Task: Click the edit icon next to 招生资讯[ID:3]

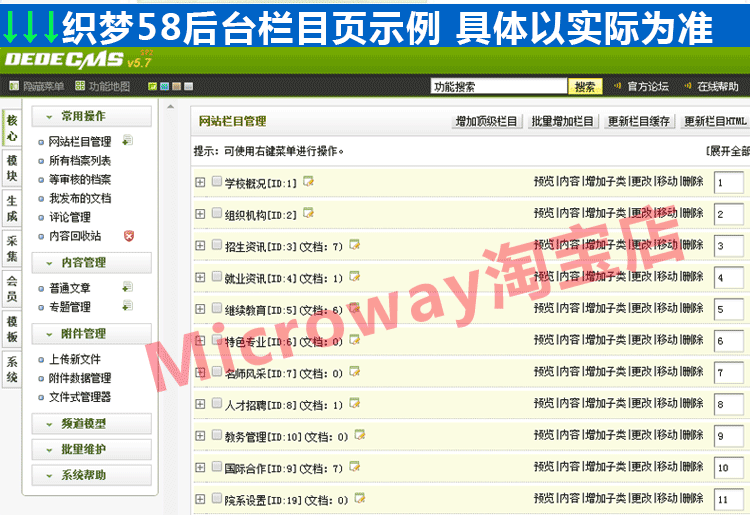Action: tap(354, 245)
